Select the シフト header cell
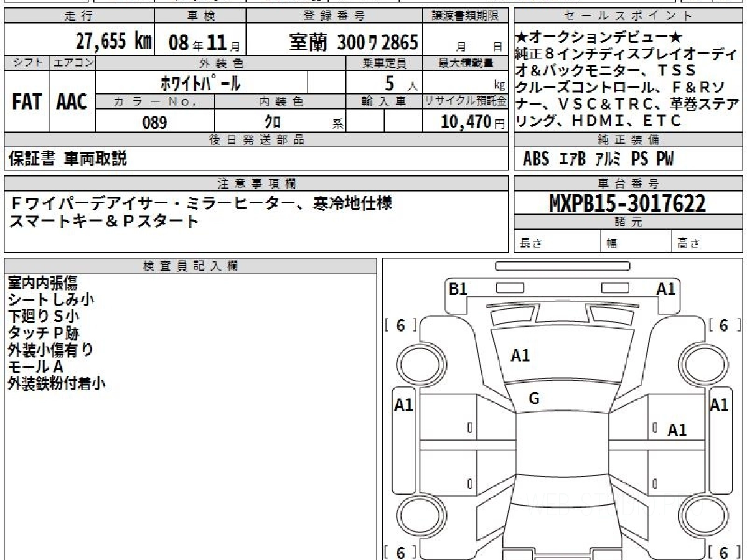 coord(27,63)
